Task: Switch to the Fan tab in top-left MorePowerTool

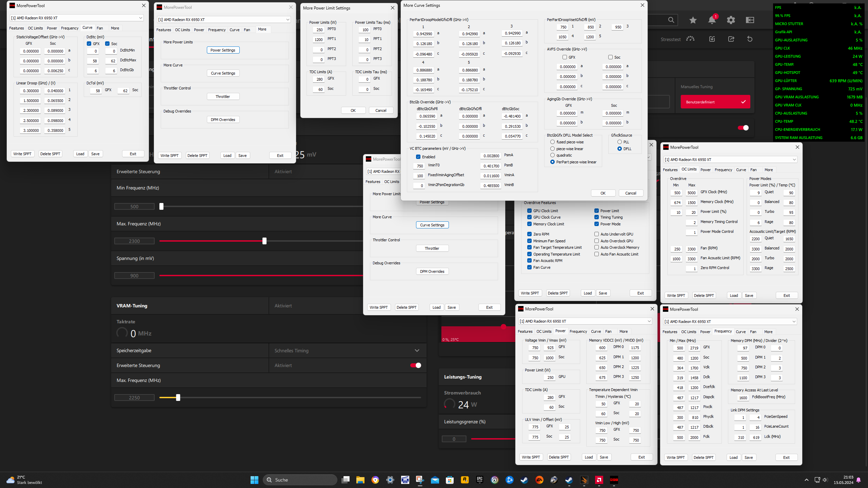Action: click(100, 28)
